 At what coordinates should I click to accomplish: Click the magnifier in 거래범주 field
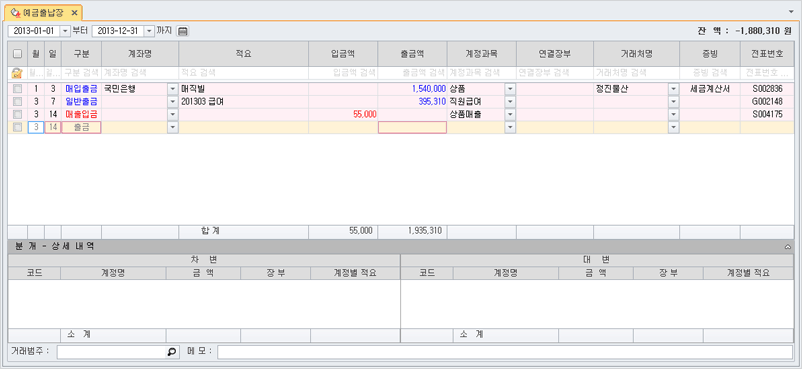point(172,352)
